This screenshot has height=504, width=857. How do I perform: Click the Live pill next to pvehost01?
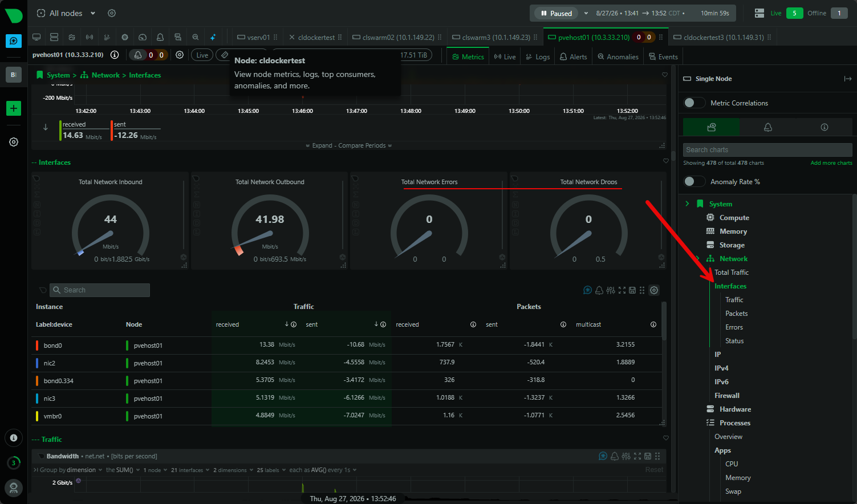[x=202, y=55]
